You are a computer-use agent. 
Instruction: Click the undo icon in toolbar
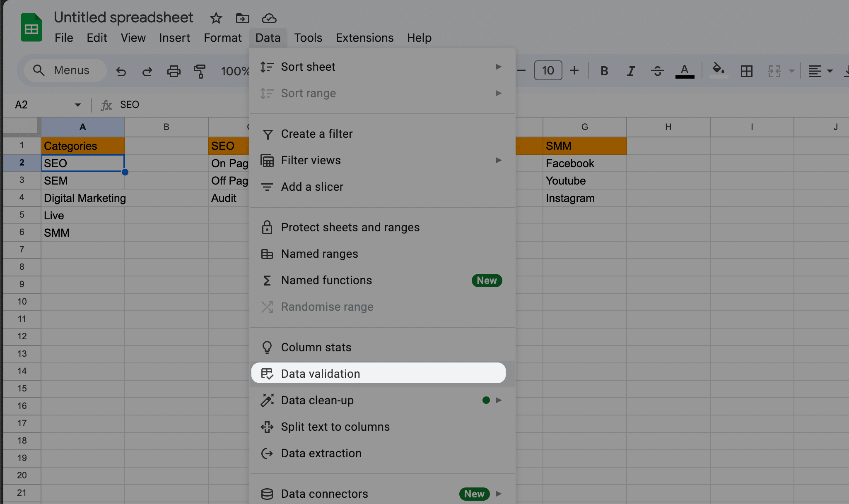click(121, 71)
